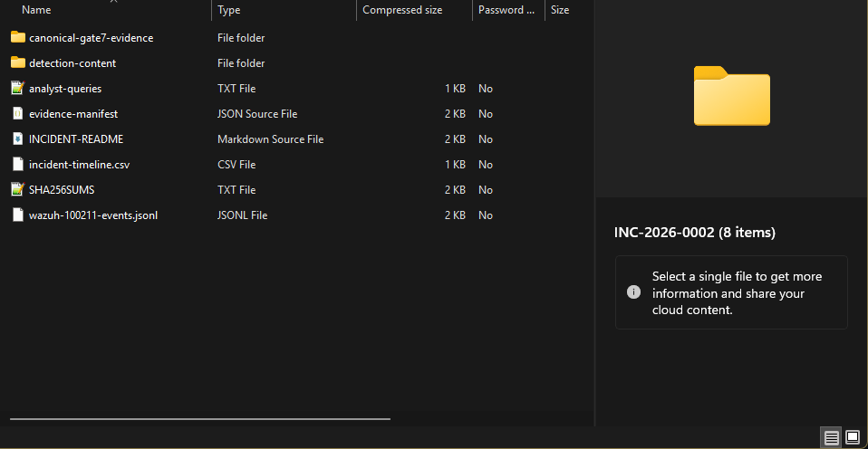
Task: Click 'JSONL File' type cell
Action: [x=243, y=215]
